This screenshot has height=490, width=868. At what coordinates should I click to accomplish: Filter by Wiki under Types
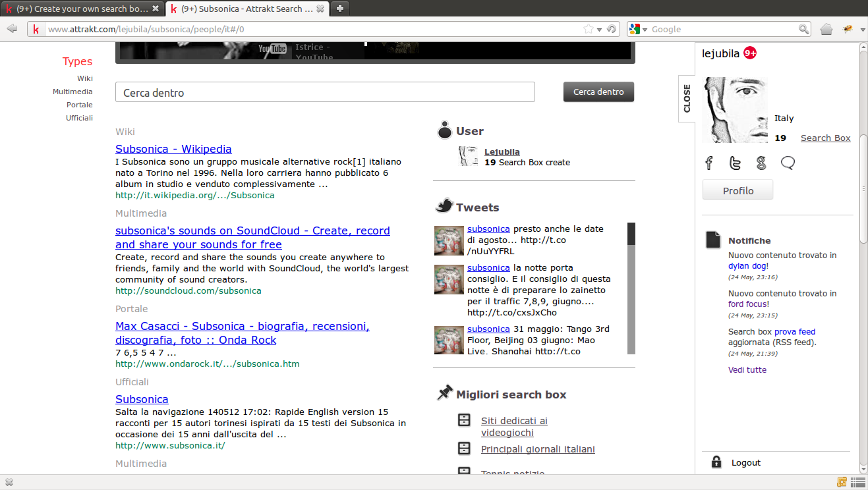tap(85, 78)
